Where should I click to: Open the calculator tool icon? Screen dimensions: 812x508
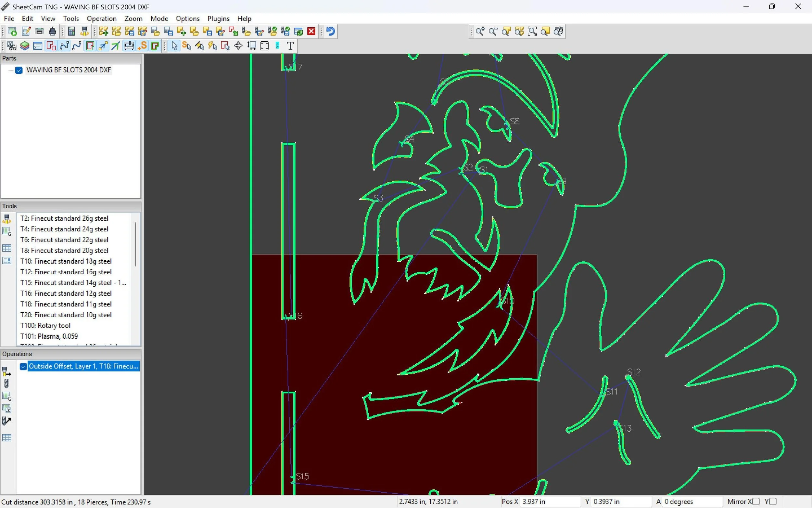point(71,32)
